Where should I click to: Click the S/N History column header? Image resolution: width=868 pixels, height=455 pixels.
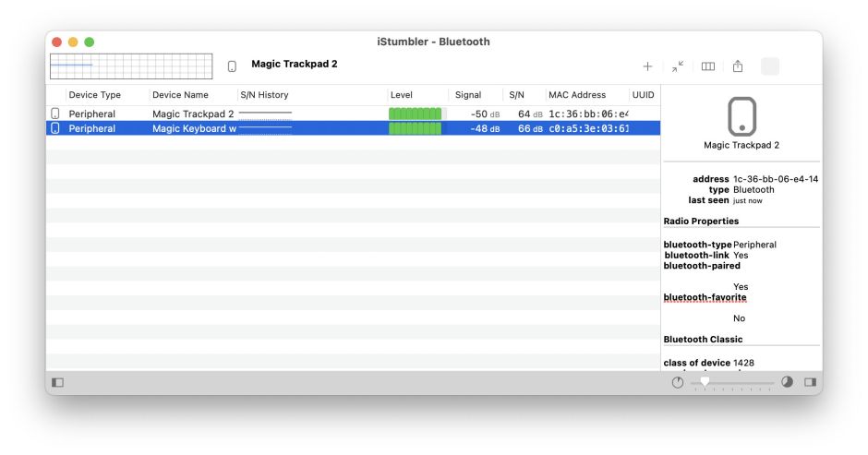point(264,95)
